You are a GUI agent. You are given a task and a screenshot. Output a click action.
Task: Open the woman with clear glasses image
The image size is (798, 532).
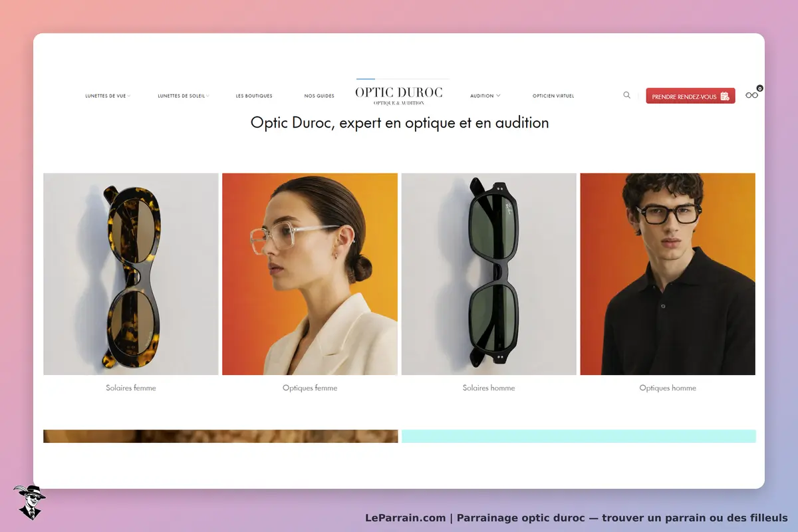(310, 274)
